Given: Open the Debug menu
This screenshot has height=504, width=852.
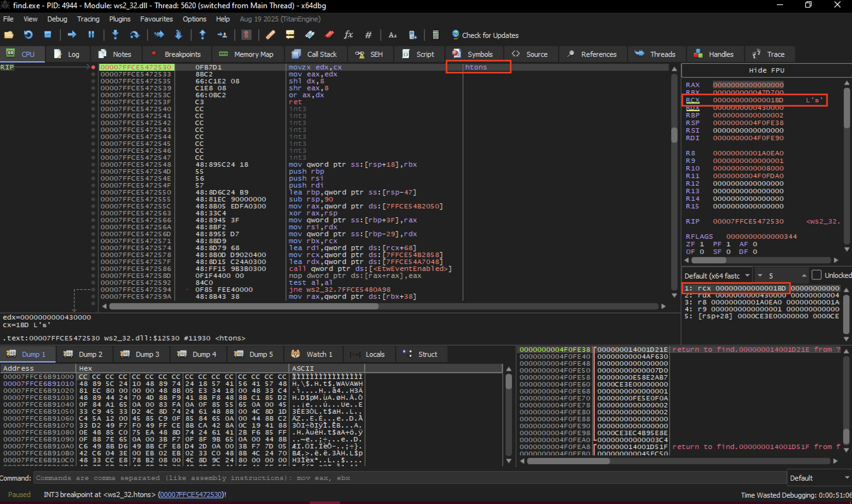Looking at the screenshot, I should (x=57, y=19).
